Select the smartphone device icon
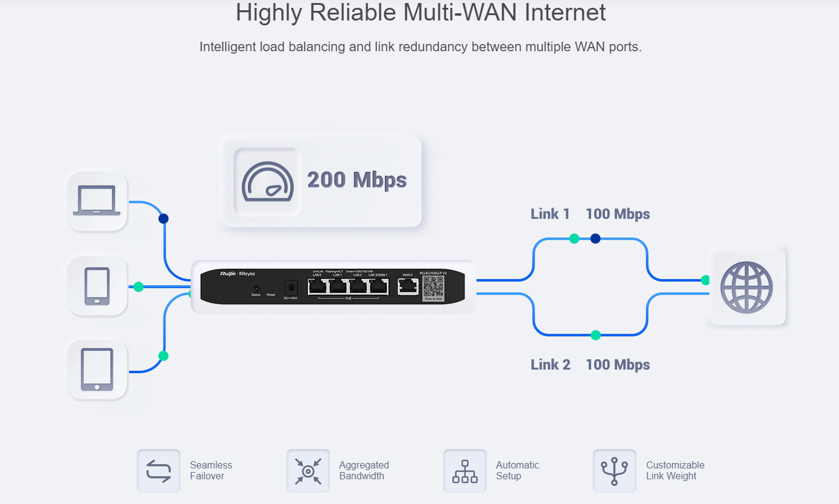This screenshot has width=839, height=504. (97, 286)
